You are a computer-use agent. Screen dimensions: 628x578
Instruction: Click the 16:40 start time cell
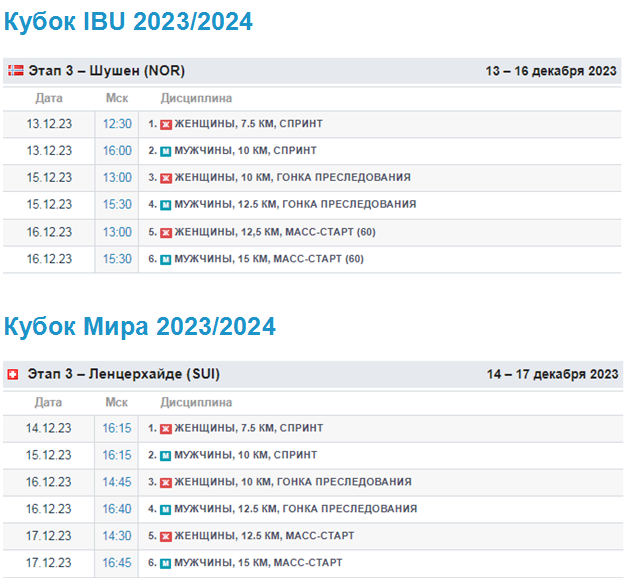tap(117, 509)
